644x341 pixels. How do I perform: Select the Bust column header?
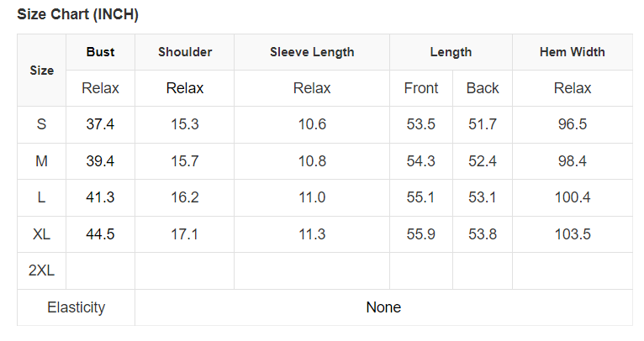tap(100, 52)
